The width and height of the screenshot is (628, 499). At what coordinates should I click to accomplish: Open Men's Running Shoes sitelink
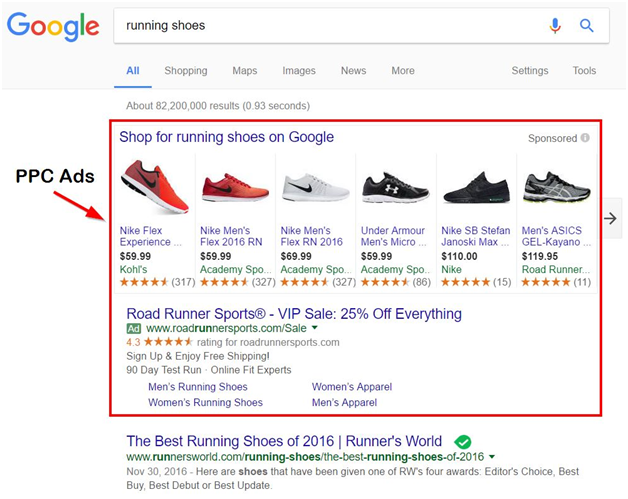coord(198,387)
